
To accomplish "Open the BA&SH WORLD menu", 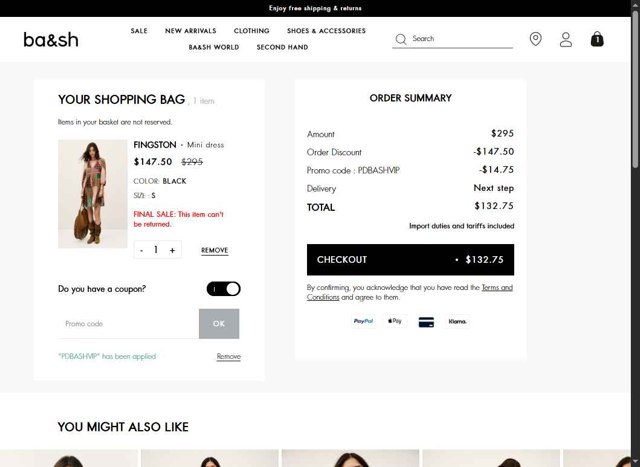I will [214, 47].
